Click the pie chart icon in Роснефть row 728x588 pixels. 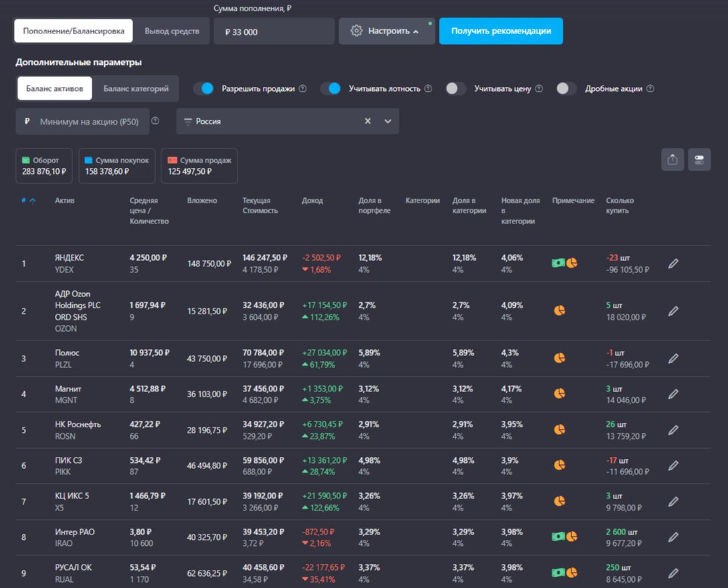point(559,429)
